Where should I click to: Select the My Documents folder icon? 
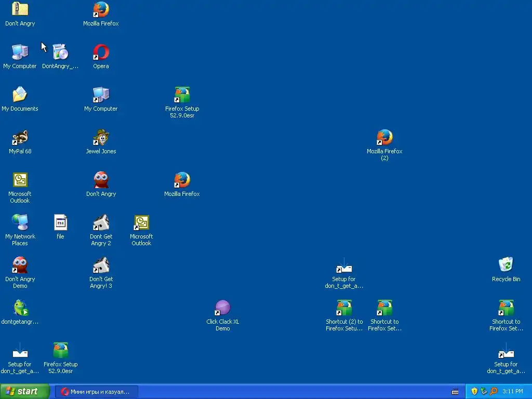click(20, 95)
